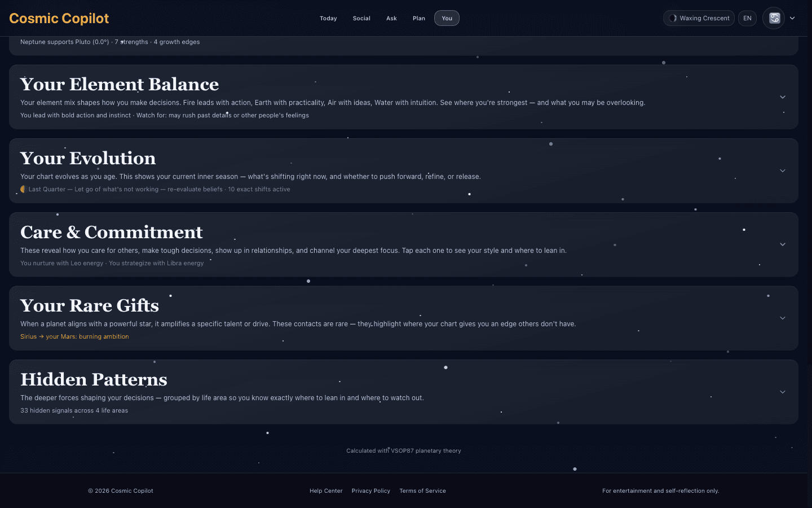The width and height of the screenshot is (812, 508).
Task: Expand Your Rare Gifts chevron
Action: (x=783, y=318)
